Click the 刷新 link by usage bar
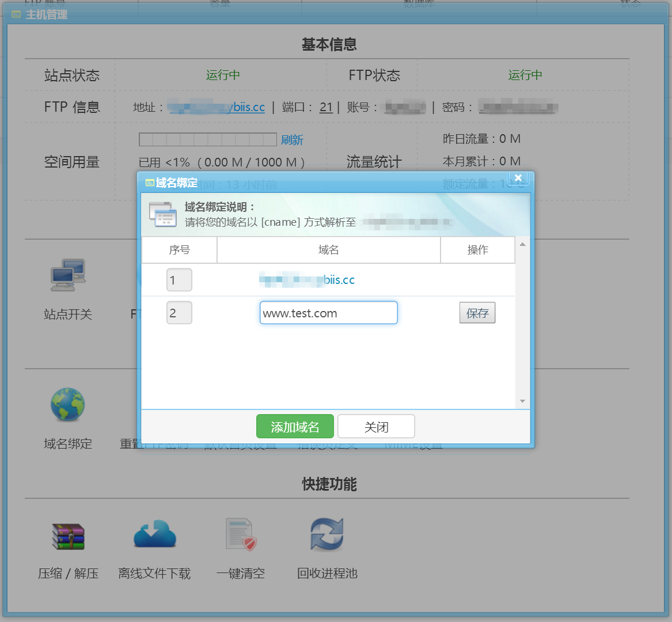The image size is (672, 622). tap(292, 140)
